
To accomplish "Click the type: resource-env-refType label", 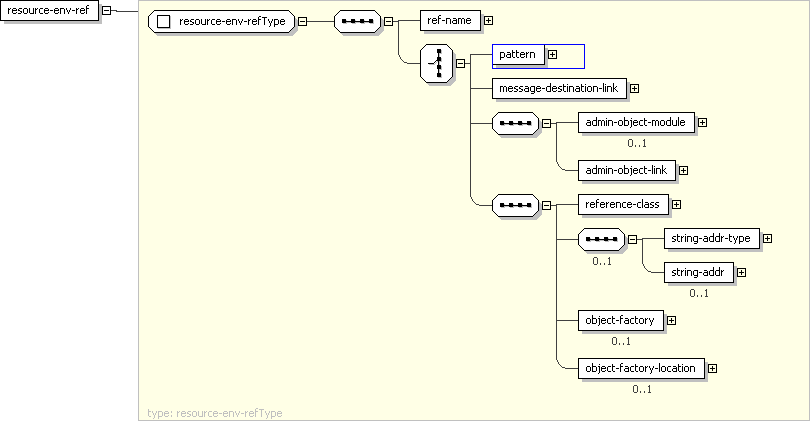I will (215, 412).
